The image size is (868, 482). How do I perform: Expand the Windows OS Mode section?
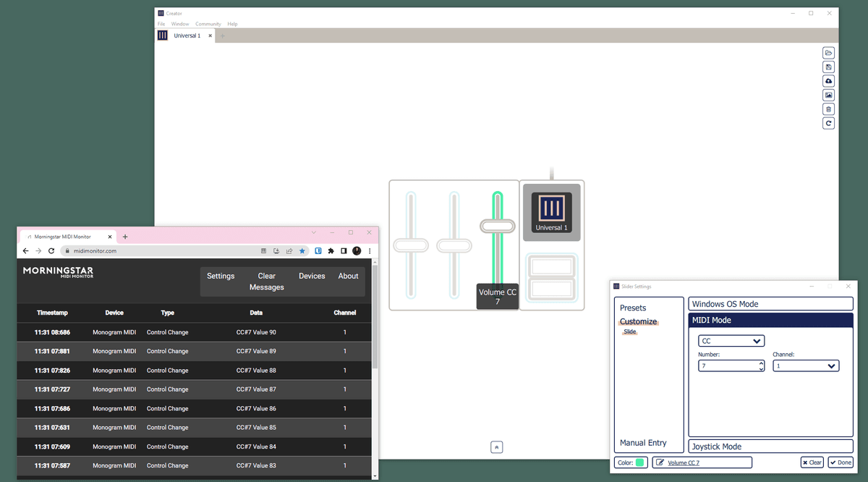tap(770, 304)
